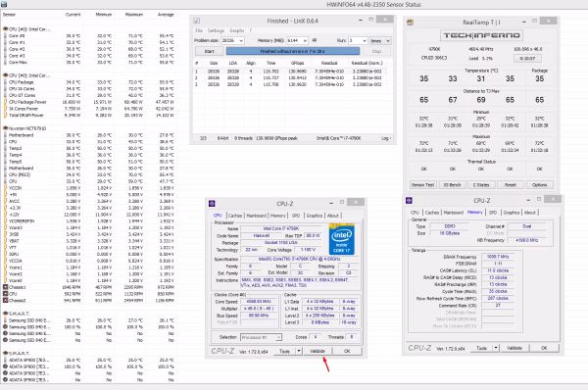Click Sensor Test in RealTemp

(x=422, y=185)
